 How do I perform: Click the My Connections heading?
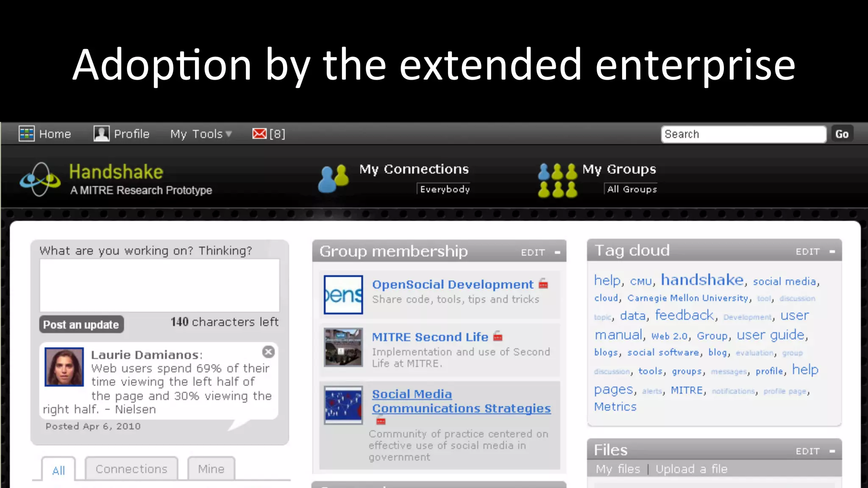pyautogui.click(x=414, y=169)
